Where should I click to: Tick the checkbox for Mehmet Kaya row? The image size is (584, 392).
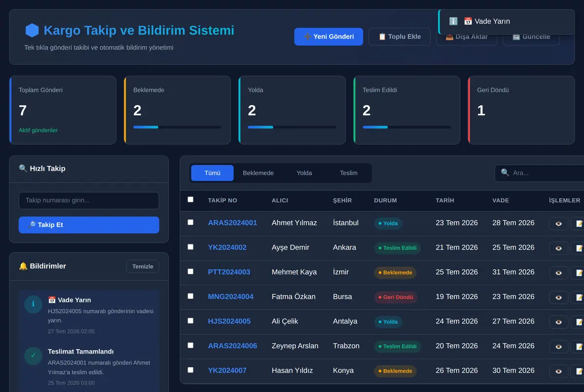[x=190, y=271]
